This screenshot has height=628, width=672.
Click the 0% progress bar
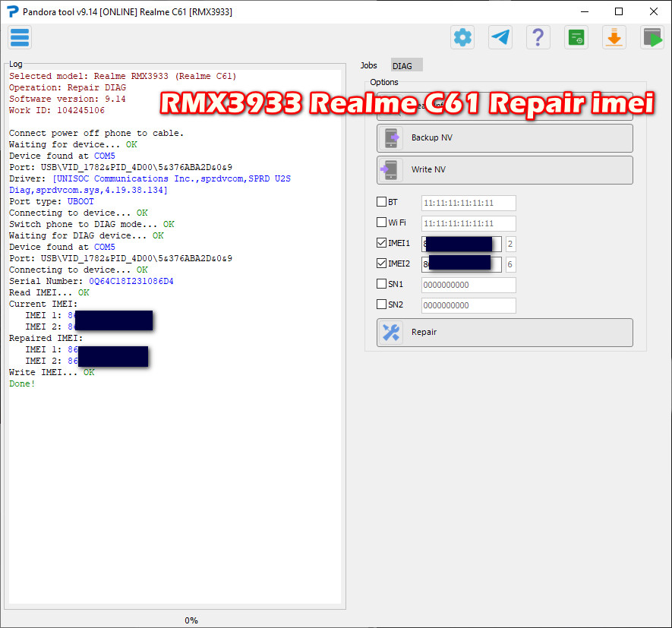point(191,620)
